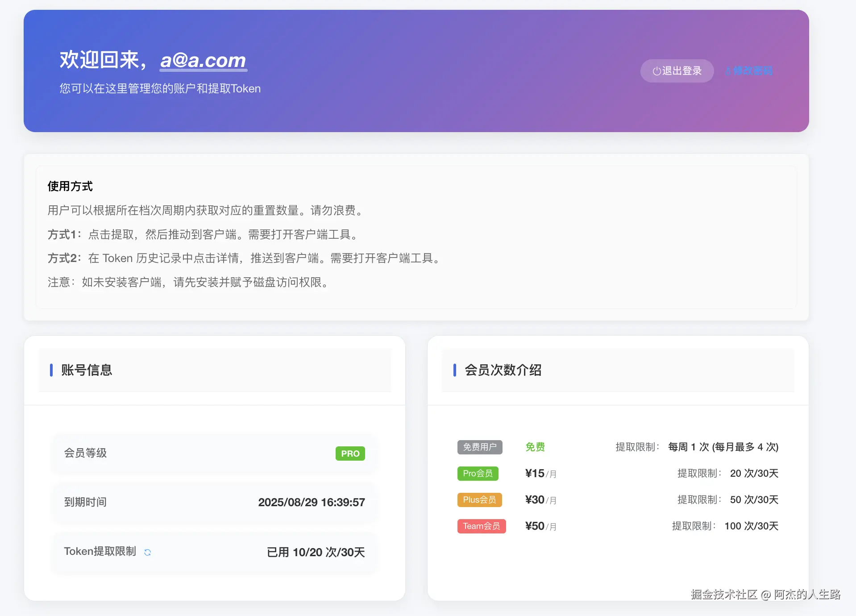Select the Pro会员 tier badge
This screenshot has height=616, width=856.
[x=478, y=473]
